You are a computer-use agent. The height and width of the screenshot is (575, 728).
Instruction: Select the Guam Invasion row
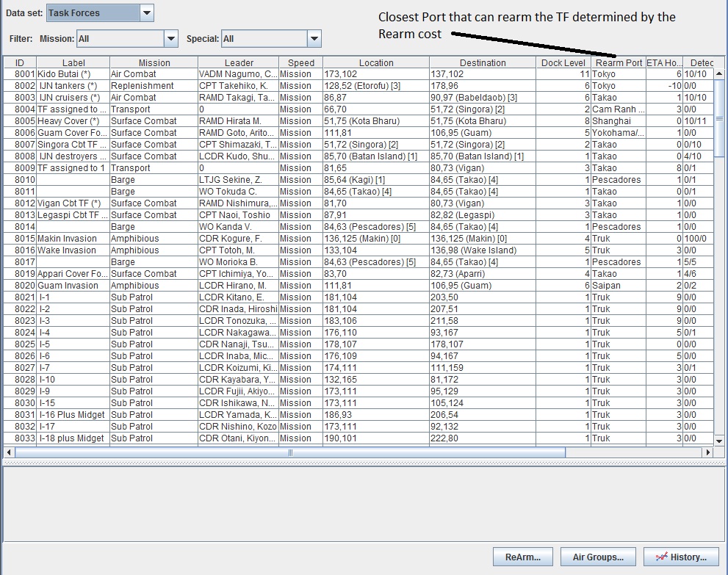click(359, 286)
